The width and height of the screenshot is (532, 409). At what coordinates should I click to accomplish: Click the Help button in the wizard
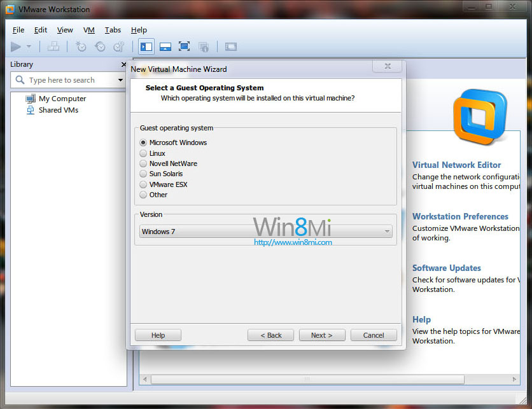[158, 335]
